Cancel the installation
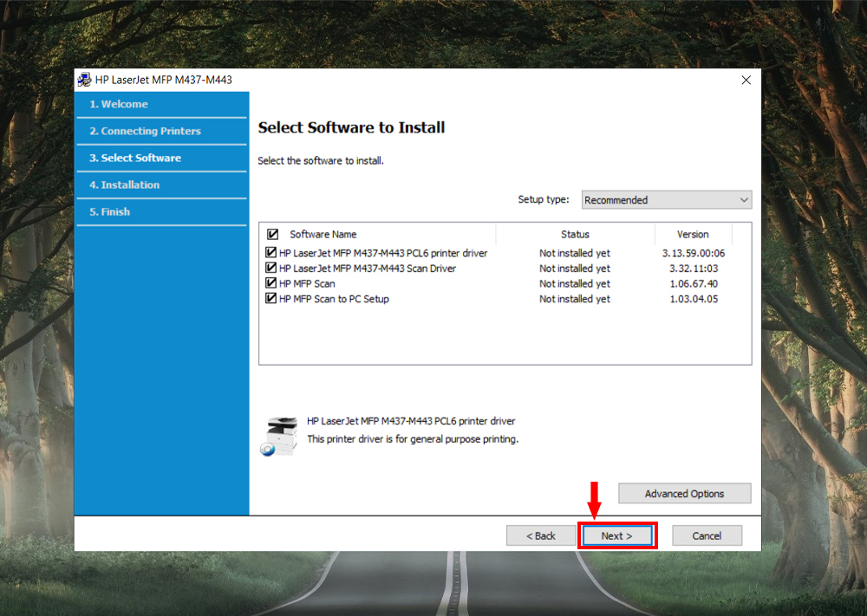 point(707,536)
